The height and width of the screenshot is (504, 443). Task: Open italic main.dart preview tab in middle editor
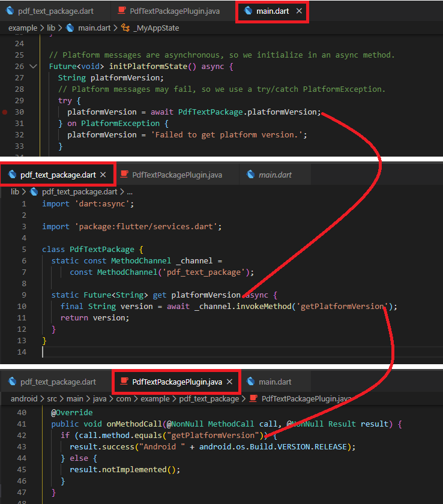(275, 175)
